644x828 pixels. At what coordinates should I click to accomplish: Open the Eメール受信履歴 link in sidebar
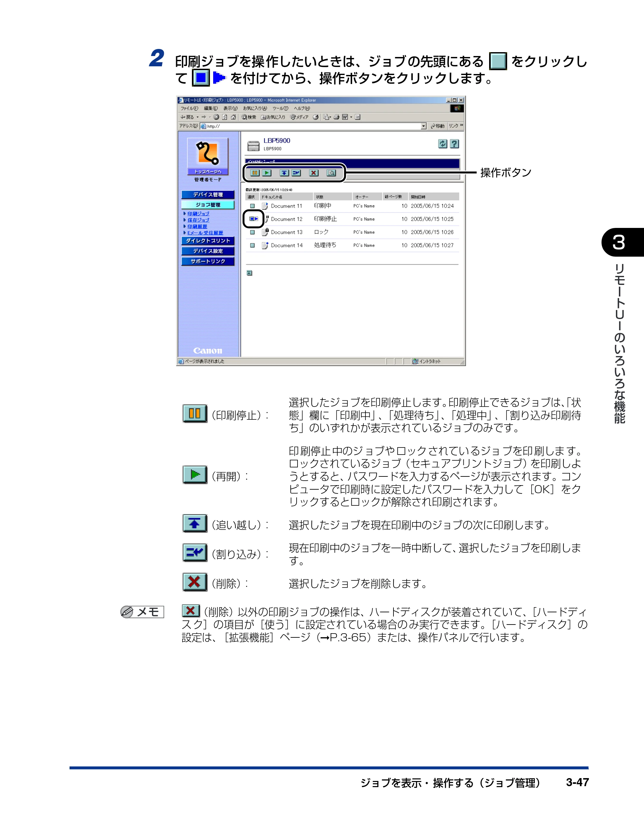click(x=205, y=233)
